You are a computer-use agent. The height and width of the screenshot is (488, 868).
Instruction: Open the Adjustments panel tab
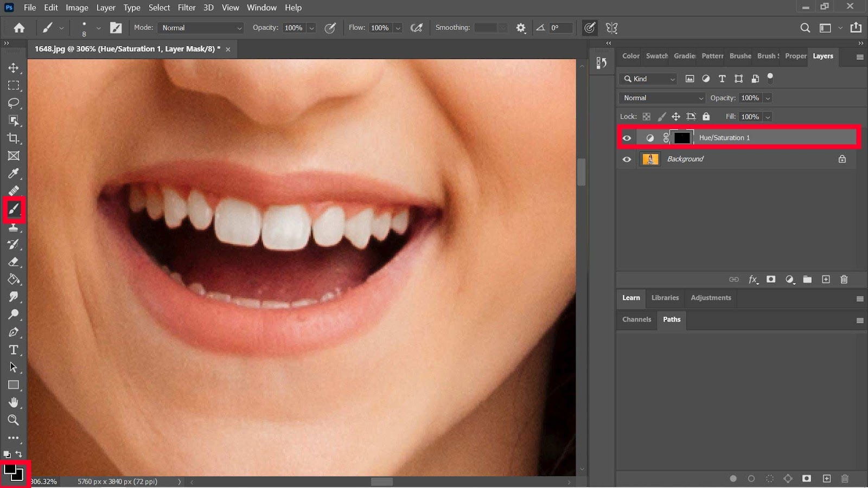click(711, 298)
